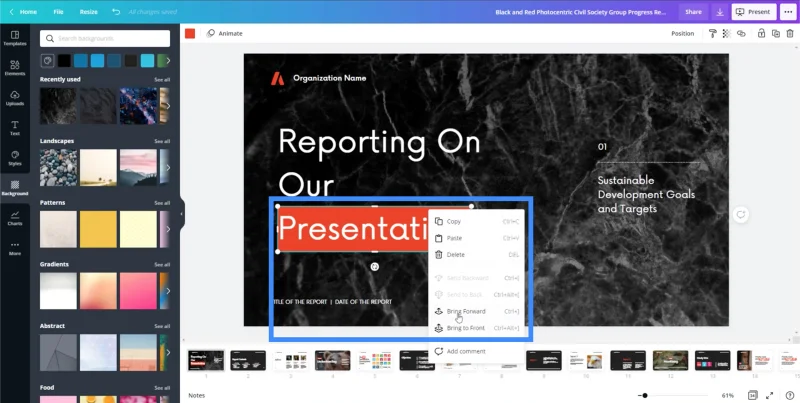
Task: Pick the cyan background color swatch
Action: [147, 61]
